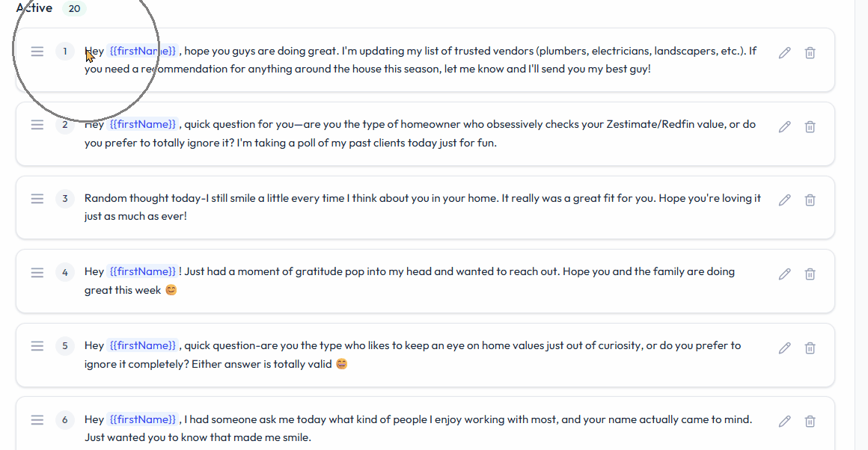Edit message 4 with pencil icon

(x=784, y=274)
